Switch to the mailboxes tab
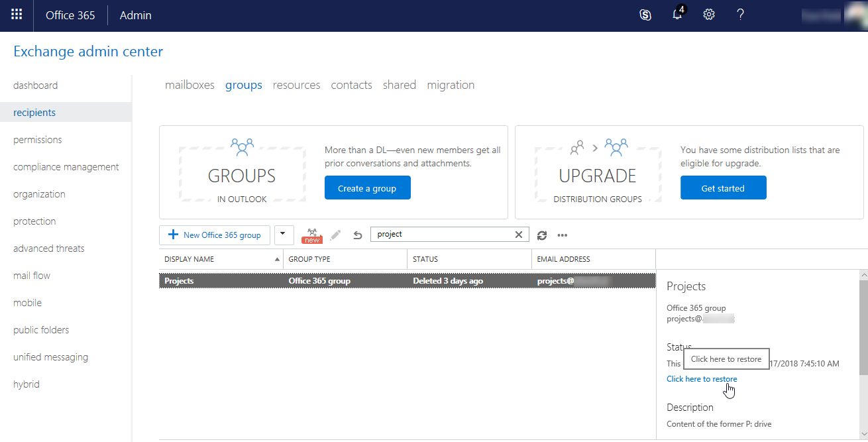This screenshot has height=442, width=868. click(x=190, y=85)
